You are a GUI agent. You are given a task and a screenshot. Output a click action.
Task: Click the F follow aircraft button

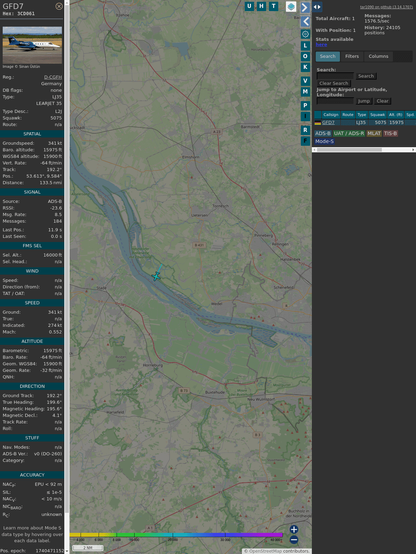(305, 141)
